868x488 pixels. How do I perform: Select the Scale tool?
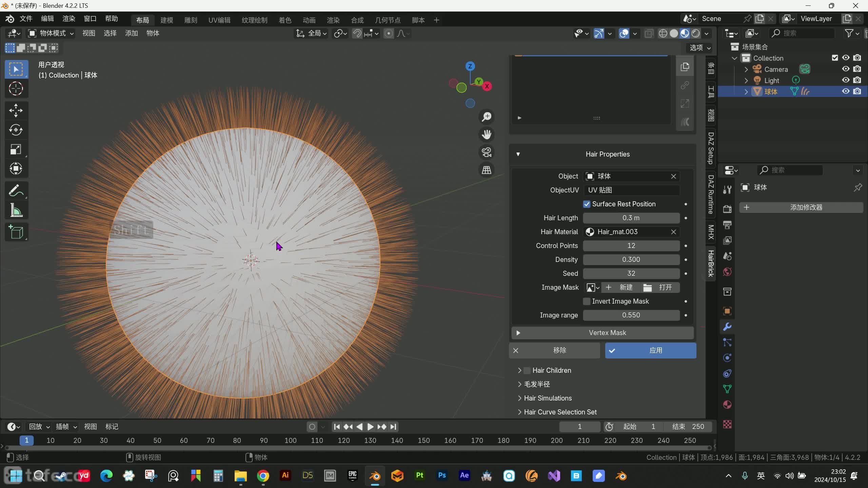click(16, 149)
